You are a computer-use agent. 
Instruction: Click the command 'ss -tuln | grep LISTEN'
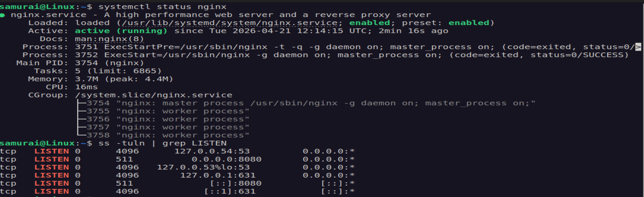(x=162, y=143)
